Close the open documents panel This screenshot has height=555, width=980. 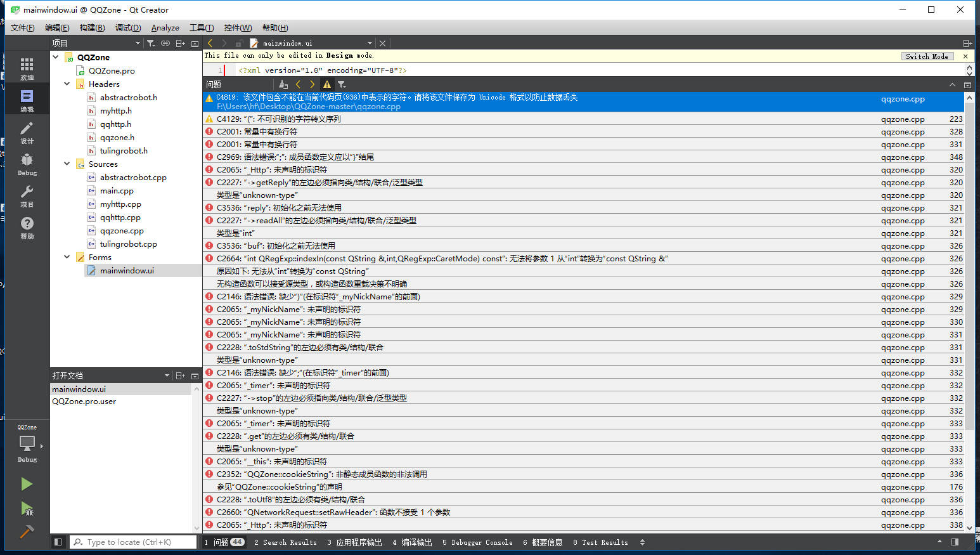click(x=195, y=376)
